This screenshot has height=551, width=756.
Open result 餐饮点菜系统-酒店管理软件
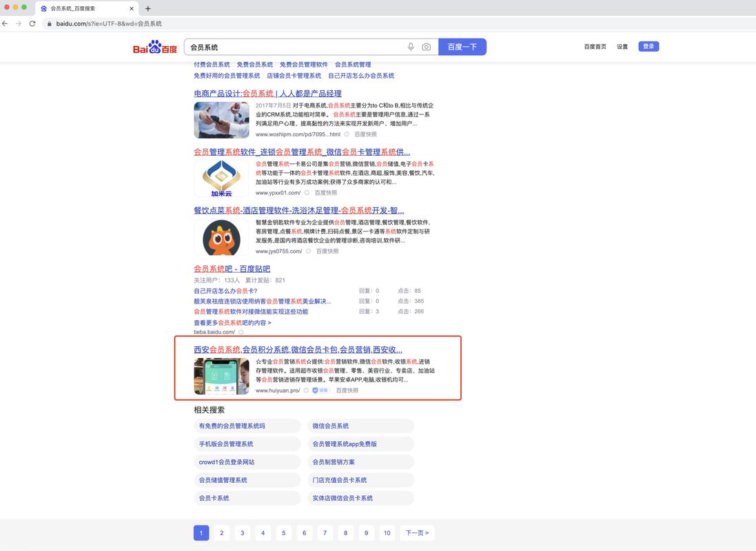[299, 211]
